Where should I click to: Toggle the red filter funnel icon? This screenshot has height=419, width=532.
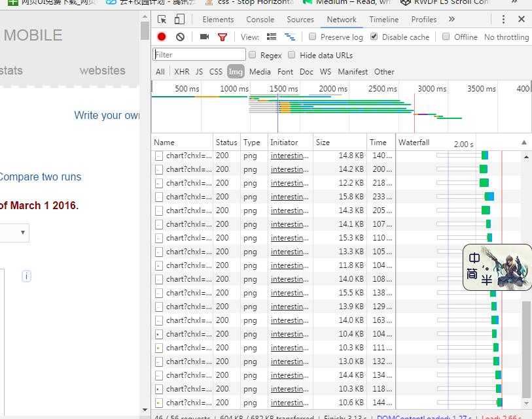click(222, 37)
